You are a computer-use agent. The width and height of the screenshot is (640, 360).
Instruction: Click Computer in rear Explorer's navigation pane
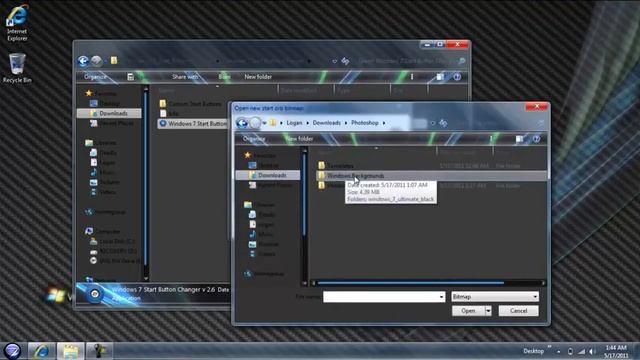pos(103,231)
